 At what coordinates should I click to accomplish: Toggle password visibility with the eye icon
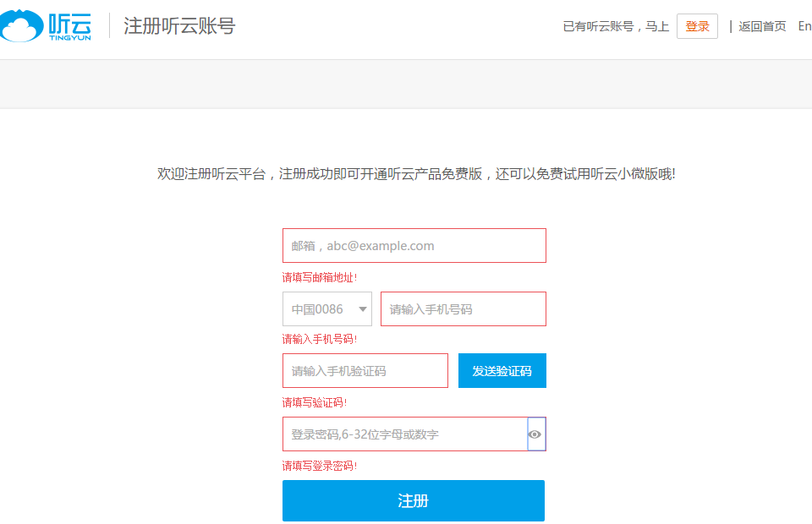click(x=535, y=434)
